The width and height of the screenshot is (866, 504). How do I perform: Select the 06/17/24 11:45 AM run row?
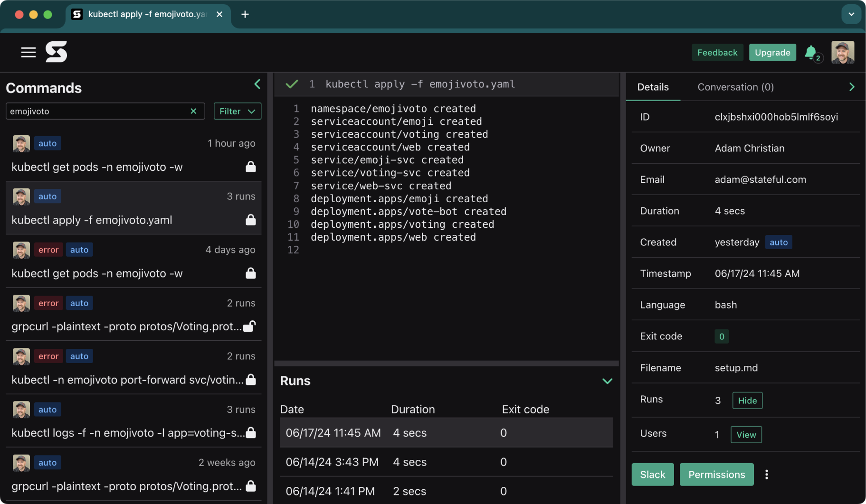point(446,433)
